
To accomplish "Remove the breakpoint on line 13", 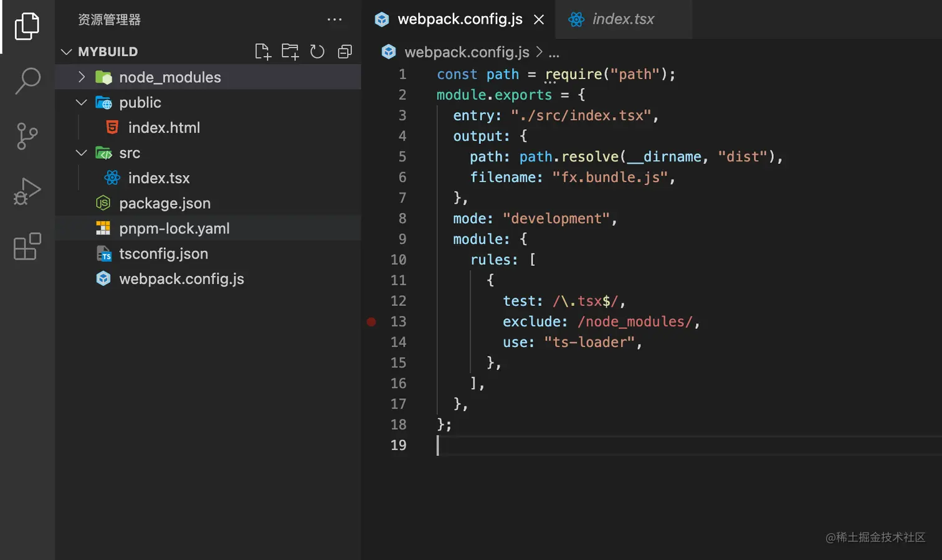I will [x=371, y=322].
